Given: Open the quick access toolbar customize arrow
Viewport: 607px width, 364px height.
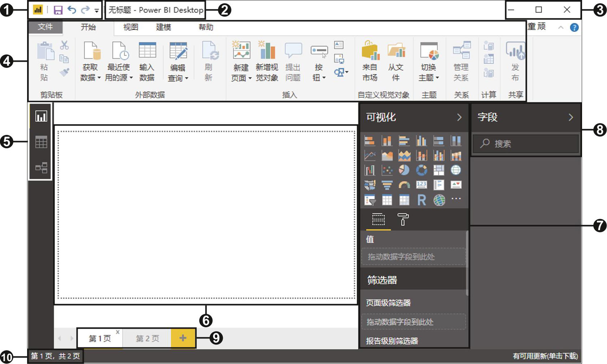Looking at the screenshot, I should (x=96, y=11).
